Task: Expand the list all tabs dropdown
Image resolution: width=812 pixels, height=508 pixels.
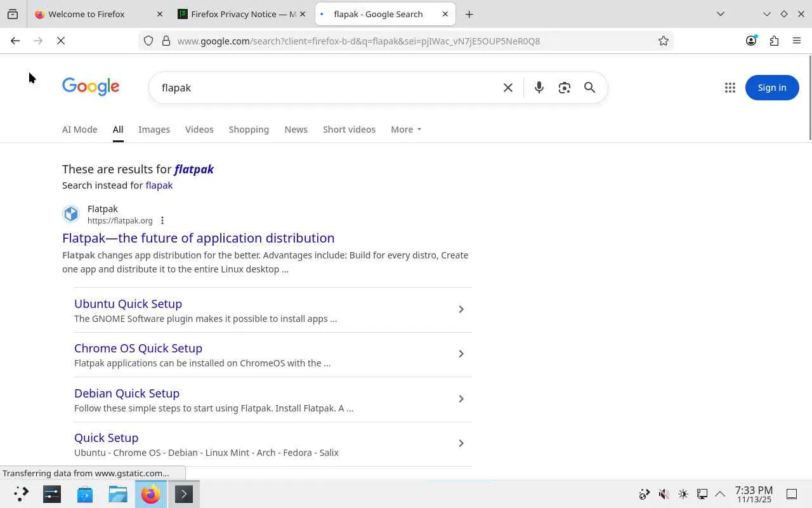Action: tap(721, 14)
